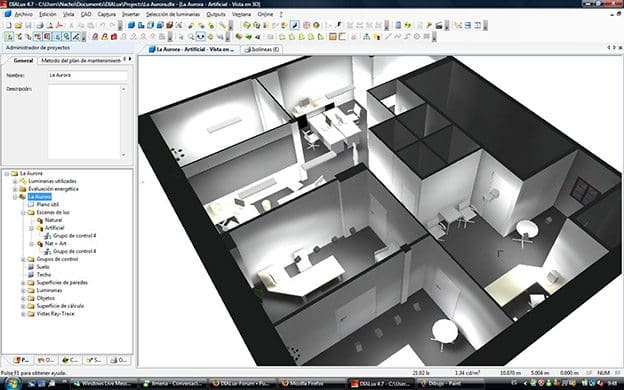This screenshot has height=390, width=624.
Task: Click the Nombre field containing La Aurora
Action: coord(88,75)
